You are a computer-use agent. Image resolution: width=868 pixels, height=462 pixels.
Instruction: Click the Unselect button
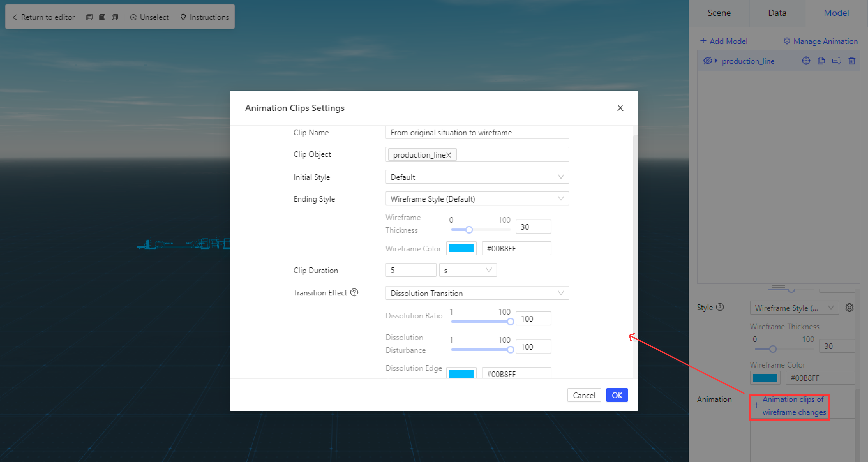(149, 17)
